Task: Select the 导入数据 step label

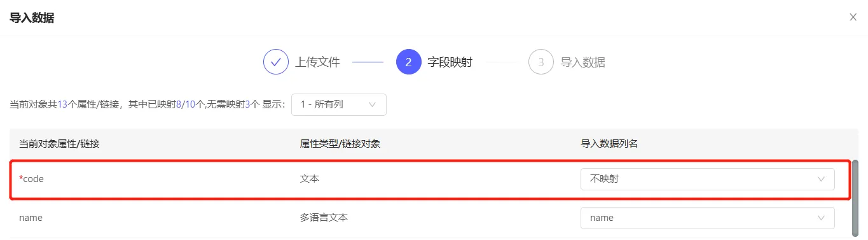Action: tap(582, 62)
